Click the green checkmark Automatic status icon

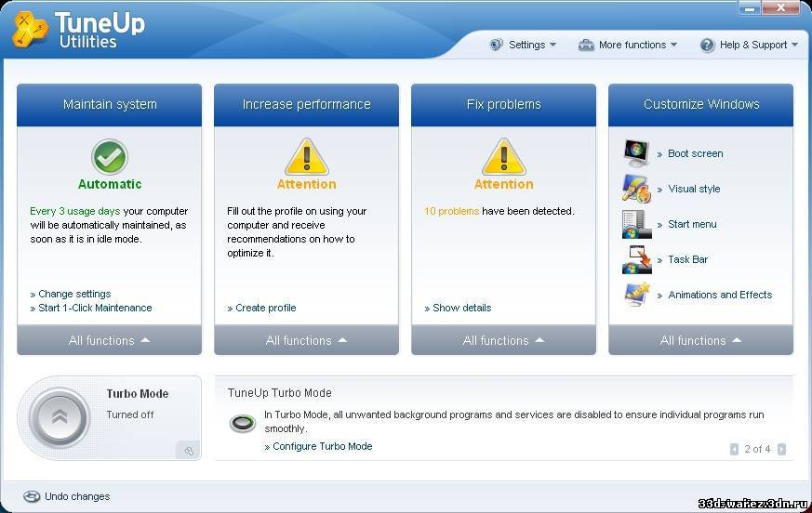point(110,157)
